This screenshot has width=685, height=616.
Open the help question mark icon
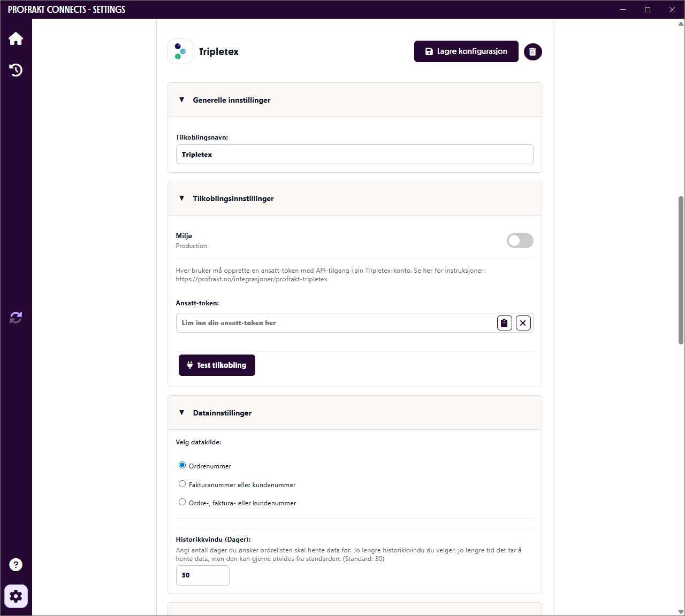tap(16, 565)
